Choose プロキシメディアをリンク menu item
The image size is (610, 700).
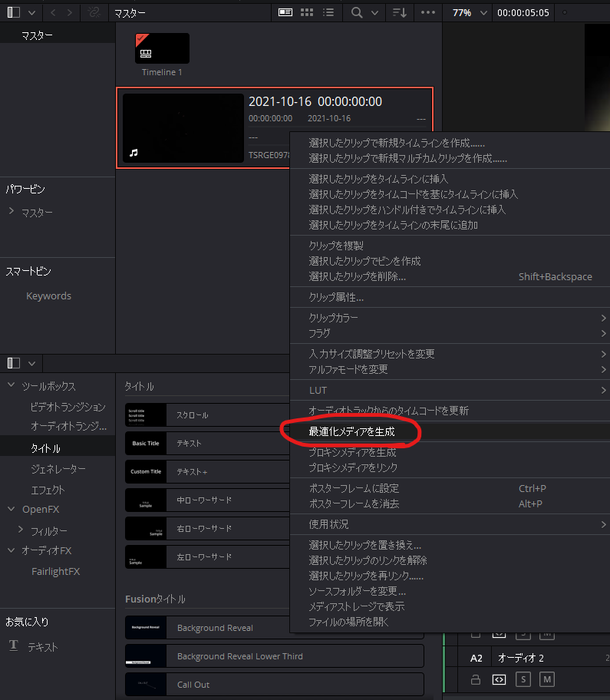click(x=450, y=467)
